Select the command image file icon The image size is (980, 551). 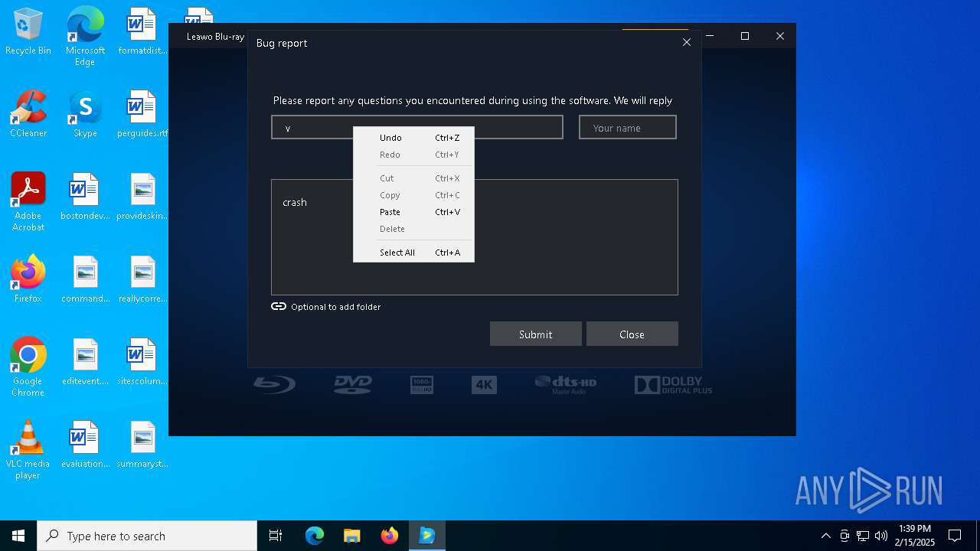point(85,279)
